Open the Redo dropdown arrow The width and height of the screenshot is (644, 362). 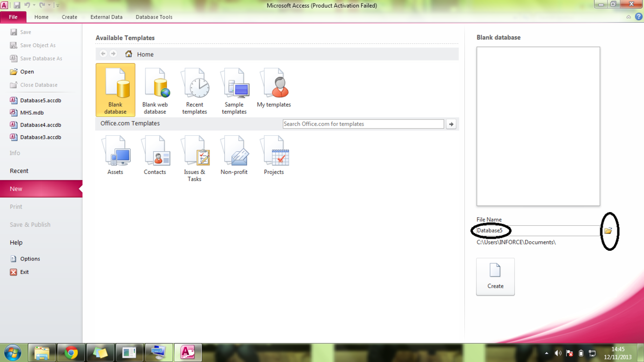point(48,6)
